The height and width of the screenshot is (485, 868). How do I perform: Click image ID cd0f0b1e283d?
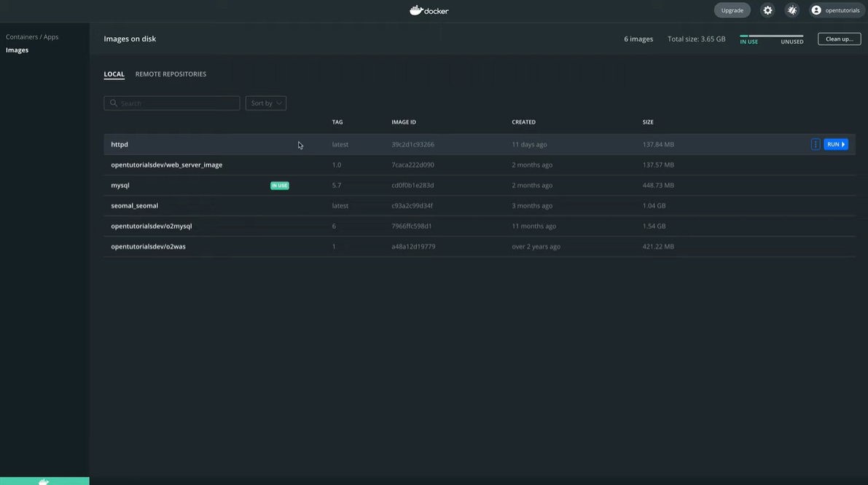[x=413, y=185]
